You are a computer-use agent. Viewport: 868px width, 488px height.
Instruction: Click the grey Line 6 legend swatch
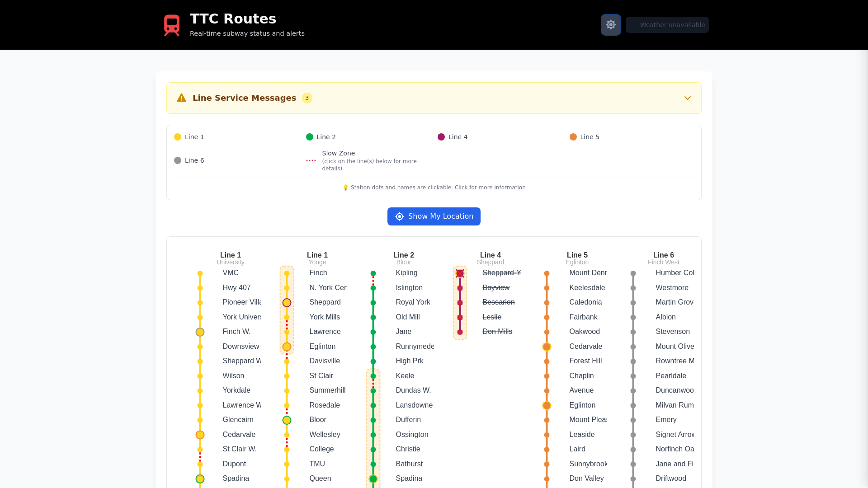(x=178, y=160)
